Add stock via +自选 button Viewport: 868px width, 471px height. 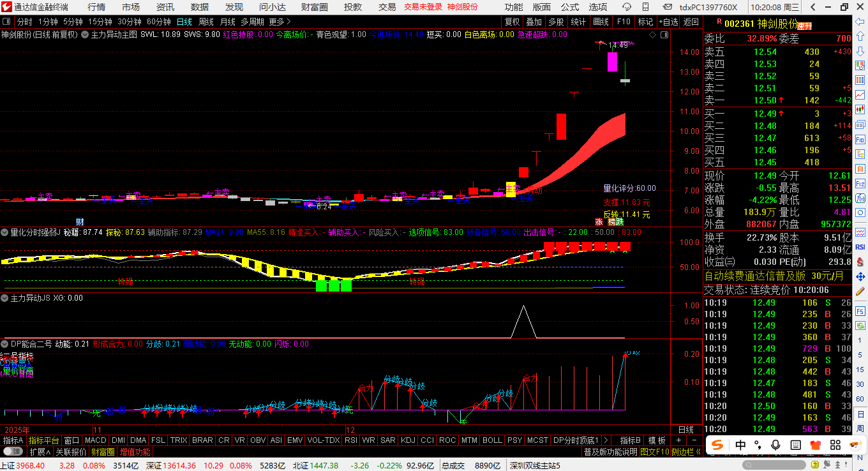[668, 22]
